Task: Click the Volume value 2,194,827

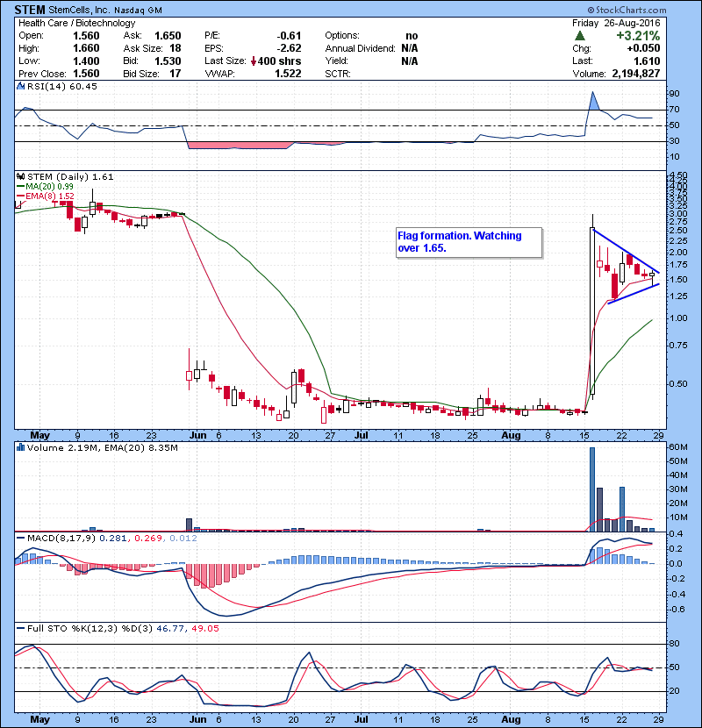Action: 636,74
